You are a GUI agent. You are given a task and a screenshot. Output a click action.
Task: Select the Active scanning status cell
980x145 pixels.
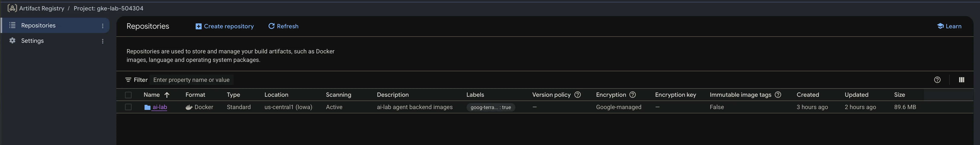334,107
